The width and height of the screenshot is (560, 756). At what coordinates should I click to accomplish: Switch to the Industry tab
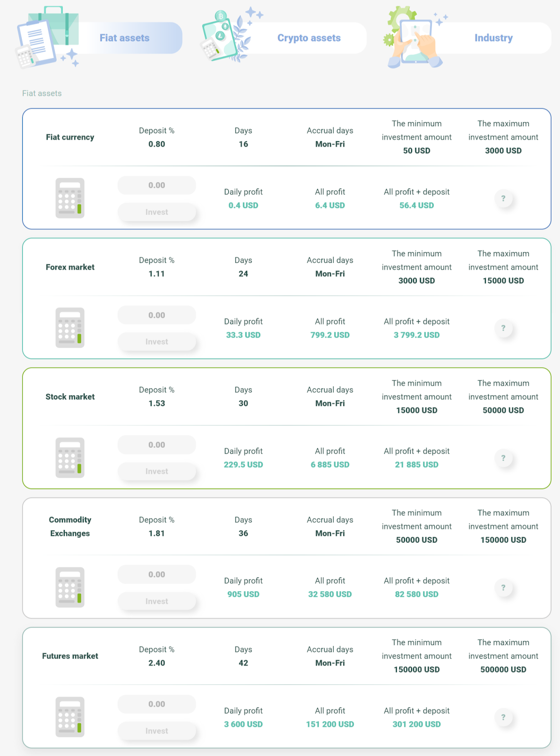493,38
